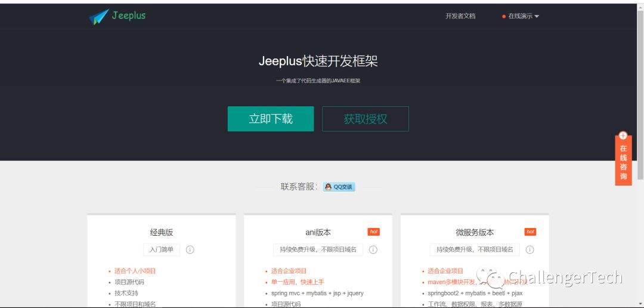The image size is (644, 308).
Task: Click the info icon on 微服务版本 card
Action: pyautogui.click(x=530, y=250)
